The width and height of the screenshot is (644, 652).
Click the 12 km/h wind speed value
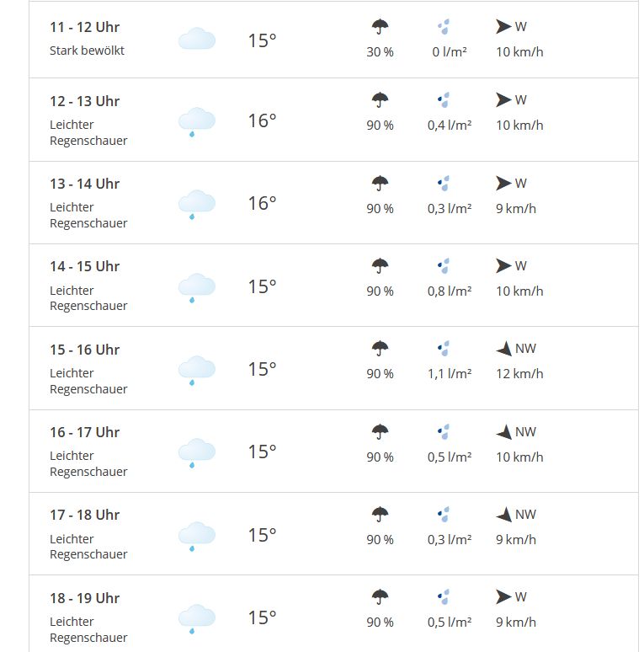[x=519, y=373]
